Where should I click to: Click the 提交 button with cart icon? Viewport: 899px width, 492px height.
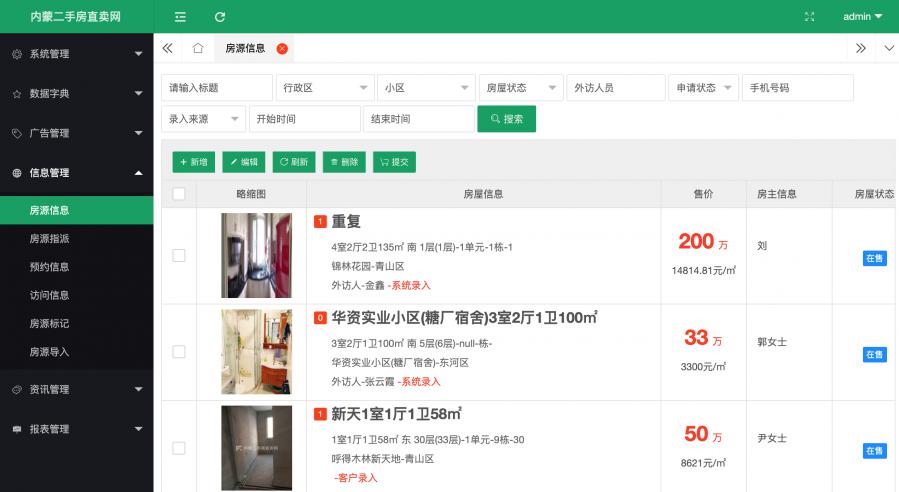[394, 162]
